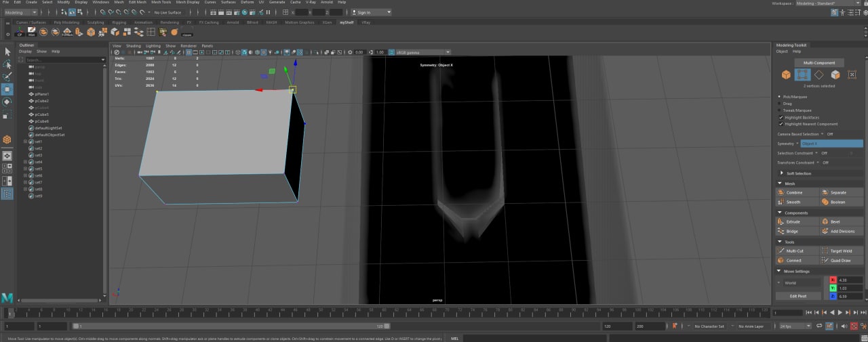
Task: Open the Maya logo home icon
Action: tap(7, 298)
